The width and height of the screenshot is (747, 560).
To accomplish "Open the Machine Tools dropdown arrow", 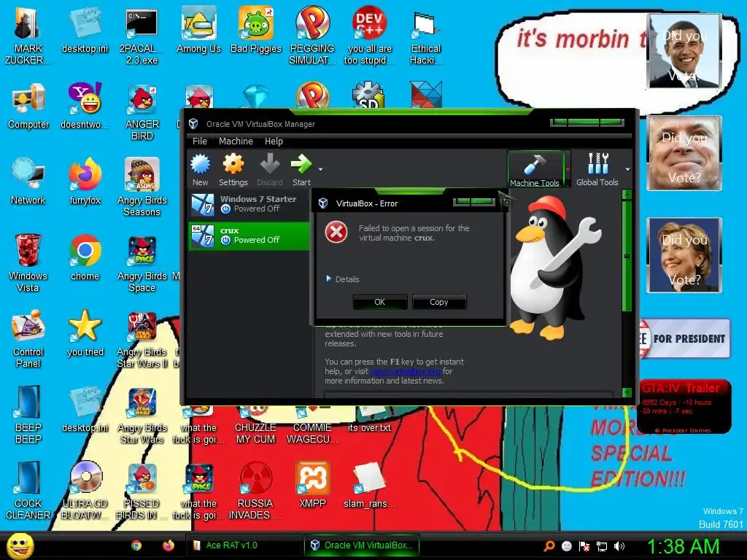I will [x=567, y=169].
